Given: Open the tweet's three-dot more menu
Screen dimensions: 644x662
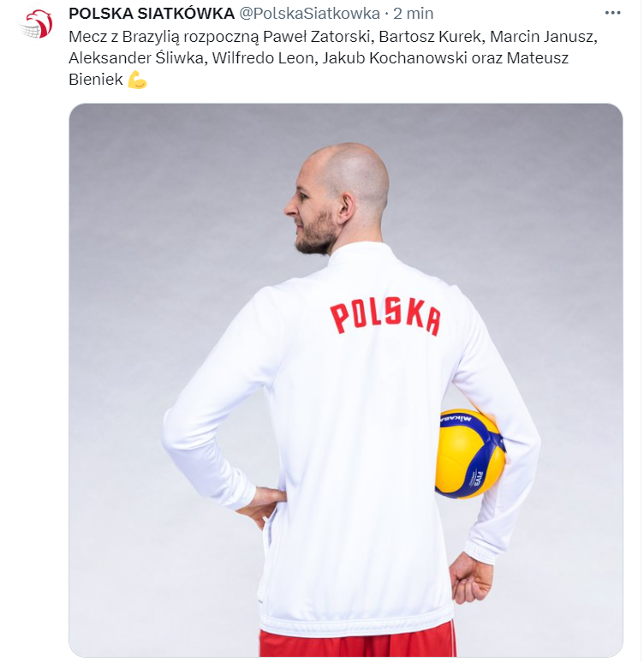Looking at the screenshot, I should [612, 13].
